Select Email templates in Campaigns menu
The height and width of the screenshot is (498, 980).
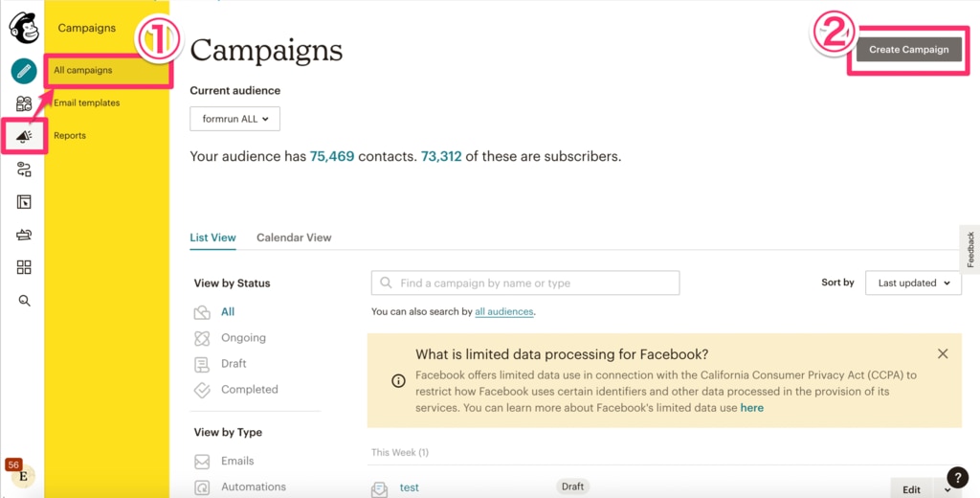(87, 102)
